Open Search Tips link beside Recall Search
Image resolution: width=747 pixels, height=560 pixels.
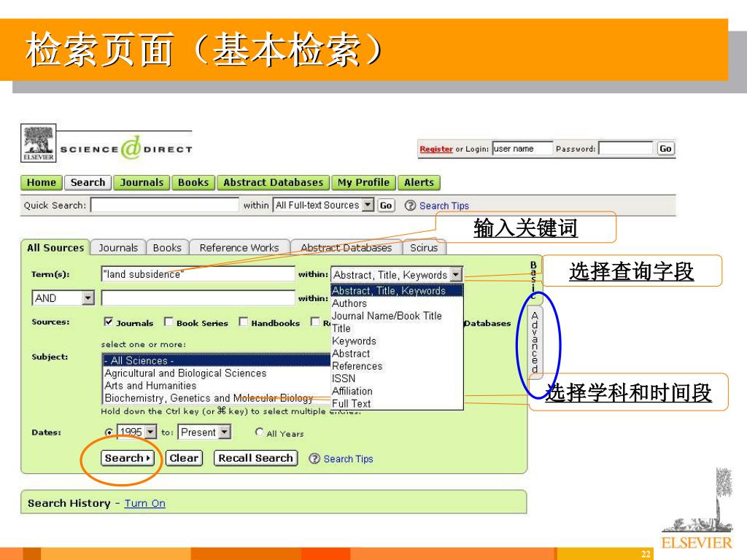point(348,459)
